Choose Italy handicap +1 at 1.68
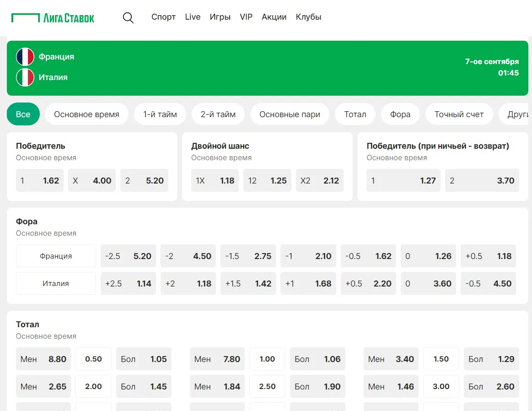The height and width of the screenshot is (411, 532). tap(308, 284)
